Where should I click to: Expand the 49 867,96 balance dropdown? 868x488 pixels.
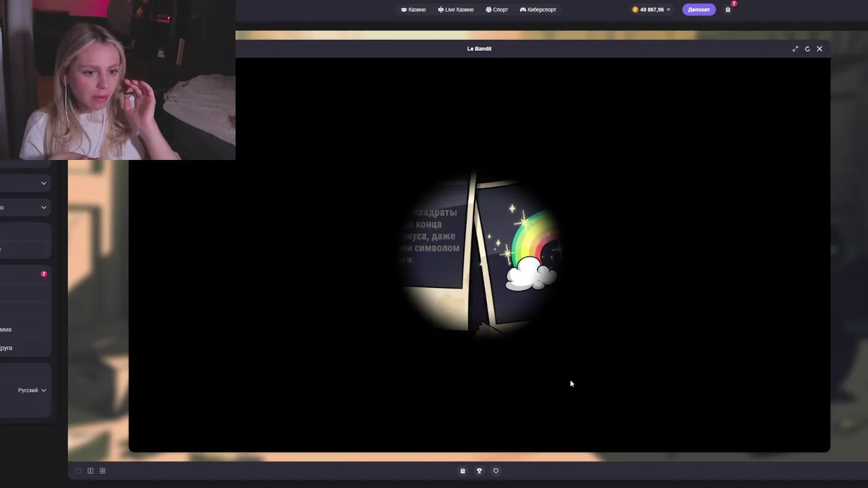(x=652, y=9)
